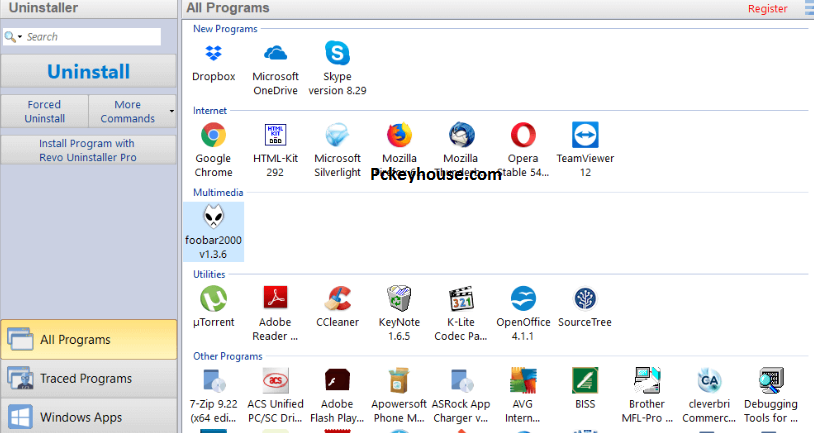Select Skype version 8.29 icon
The height and width of the screenshot is (433, 814).
click(337, 53)
